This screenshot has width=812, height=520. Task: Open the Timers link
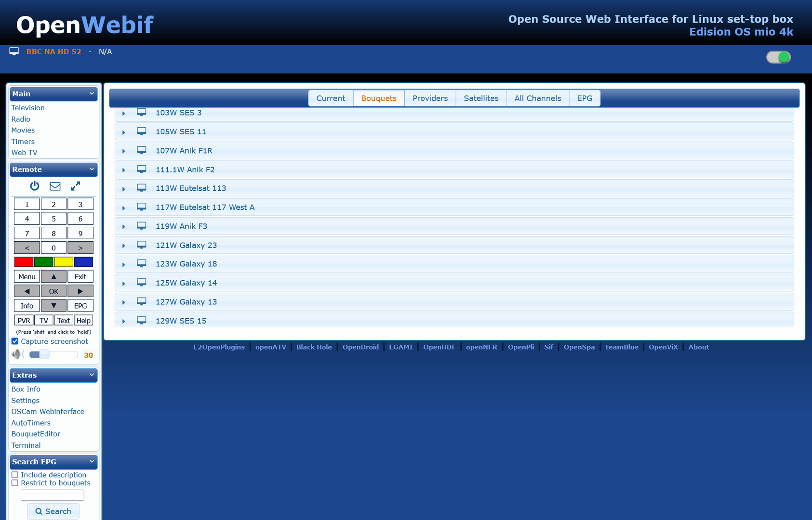[23, 142]
